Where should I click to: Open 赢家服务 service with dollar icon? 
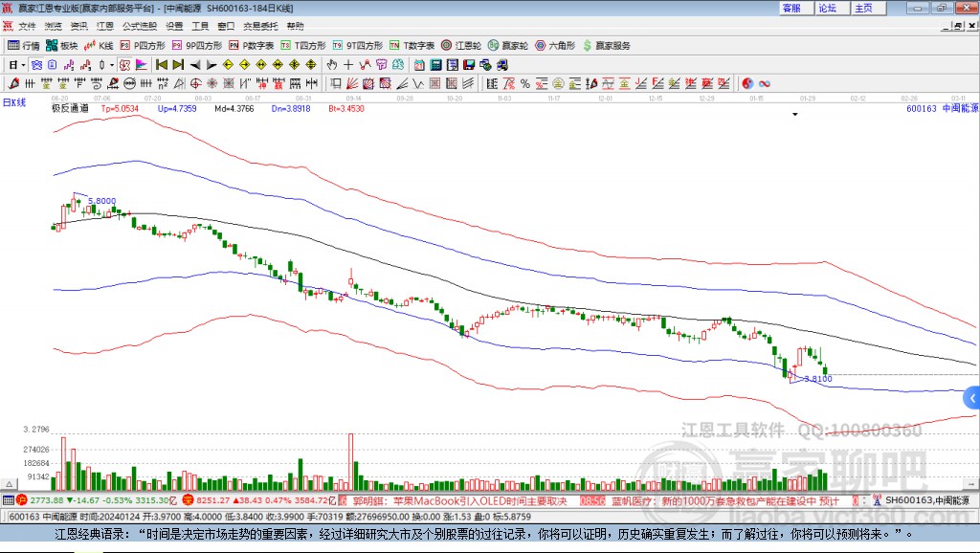606,46
